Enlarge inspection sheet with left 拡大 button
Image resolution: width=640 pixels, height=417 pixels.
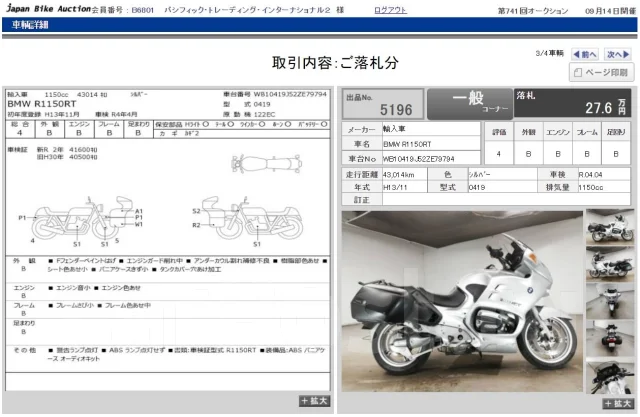[x=314, y=401]
